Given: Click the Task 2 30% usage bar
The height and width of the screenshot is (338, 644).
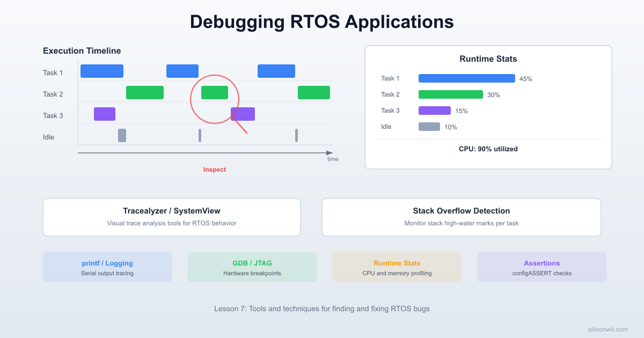Looking at the screenshot, I should pos(451,94).
